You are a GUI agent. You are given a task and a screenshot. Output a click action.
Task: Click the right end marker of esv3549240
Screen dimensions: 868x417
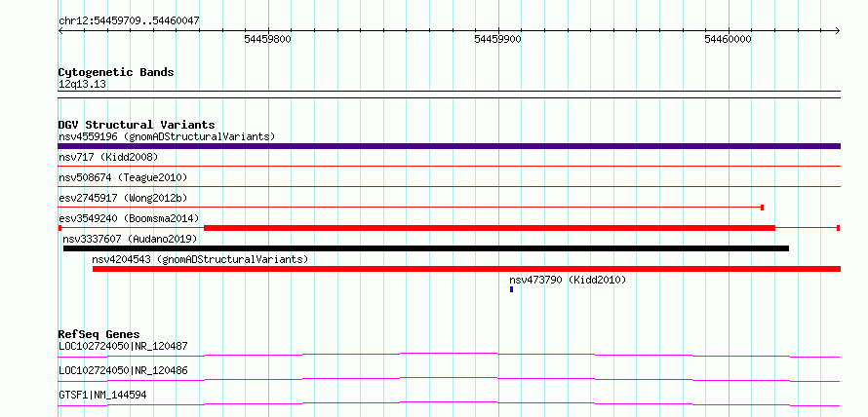[x=838, y=228]
